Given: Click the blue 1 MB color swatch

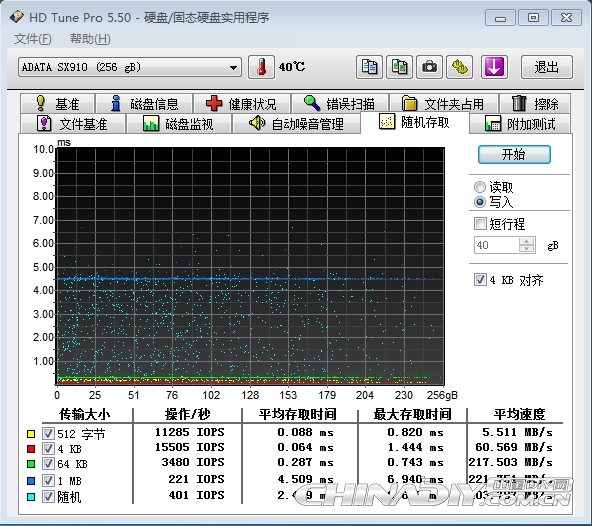Looking at the screenshot, I should (x=31, y=481).
